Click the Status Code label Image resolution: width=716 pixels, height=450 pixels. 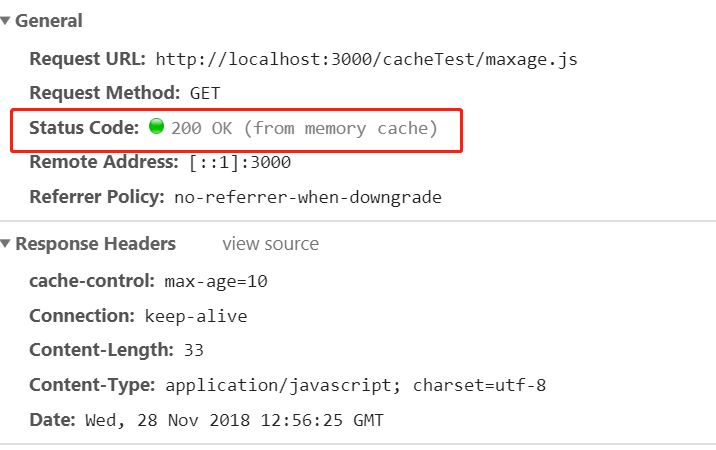(x=84, y=127)
